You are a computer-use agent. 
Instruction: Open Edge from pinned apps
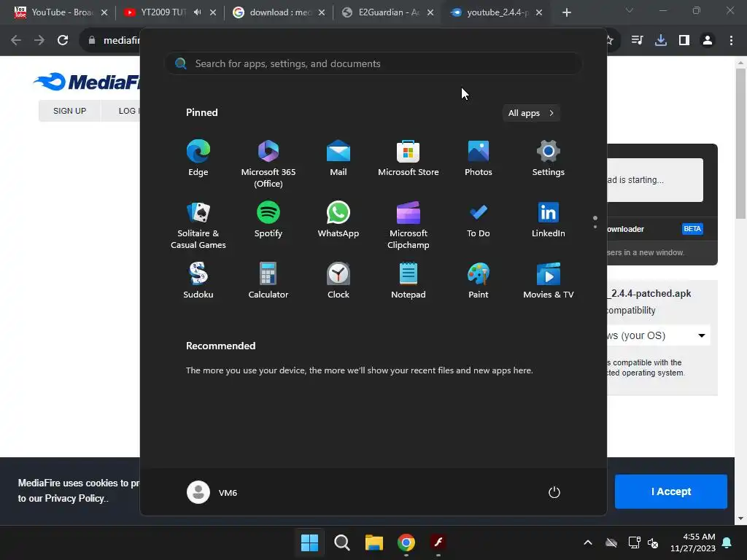(198, 158)
